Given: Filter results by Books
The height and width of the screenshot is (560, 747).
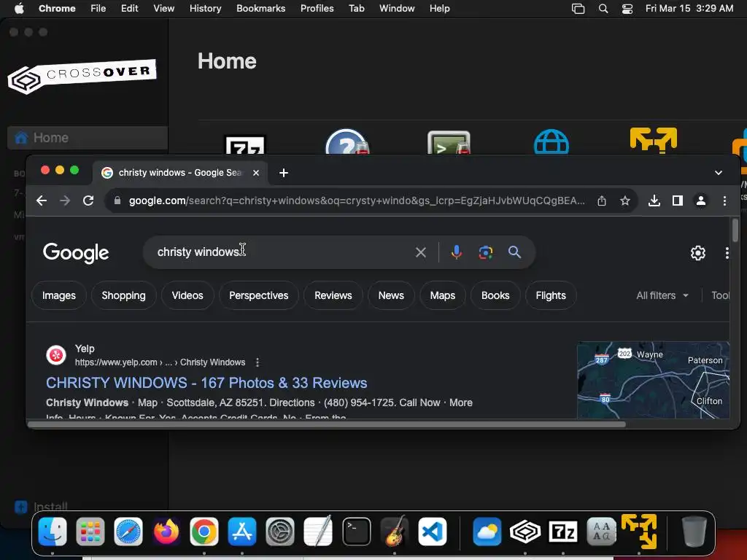Looking at the screenshot, I should (495, 295).
